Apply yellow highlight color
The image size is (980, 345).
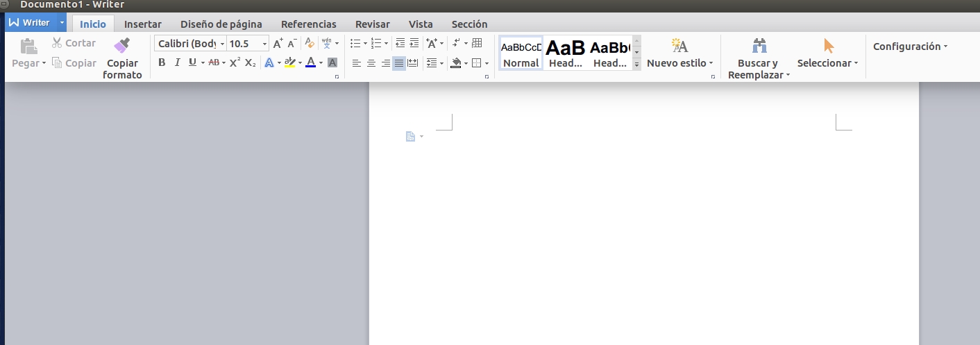pyautogui.click(x=290, y=62)
